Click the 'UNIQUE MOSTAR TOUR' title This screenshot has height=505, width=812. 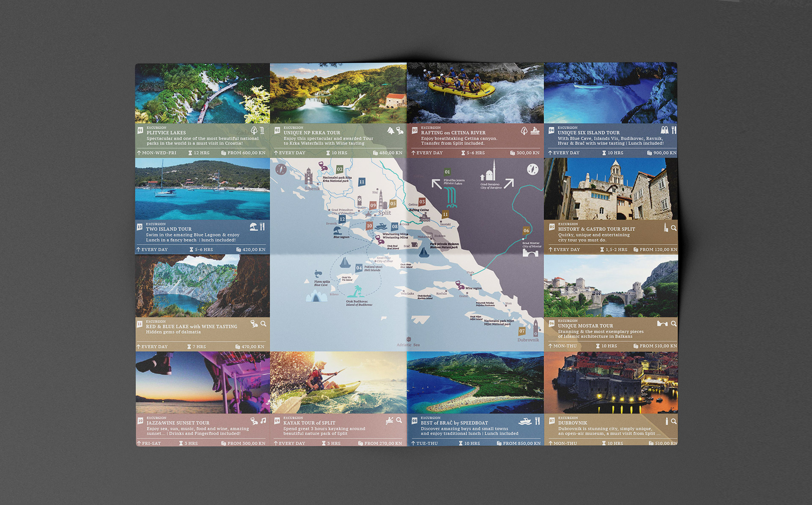click(x=585, y=326)
